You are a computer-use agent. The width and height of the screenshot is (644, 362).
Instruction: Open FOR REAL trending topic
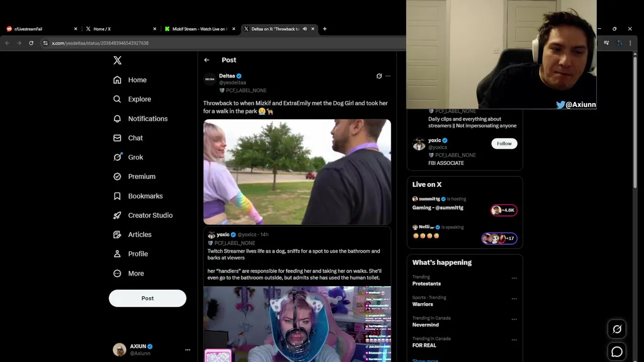click(x=424, y=345)
